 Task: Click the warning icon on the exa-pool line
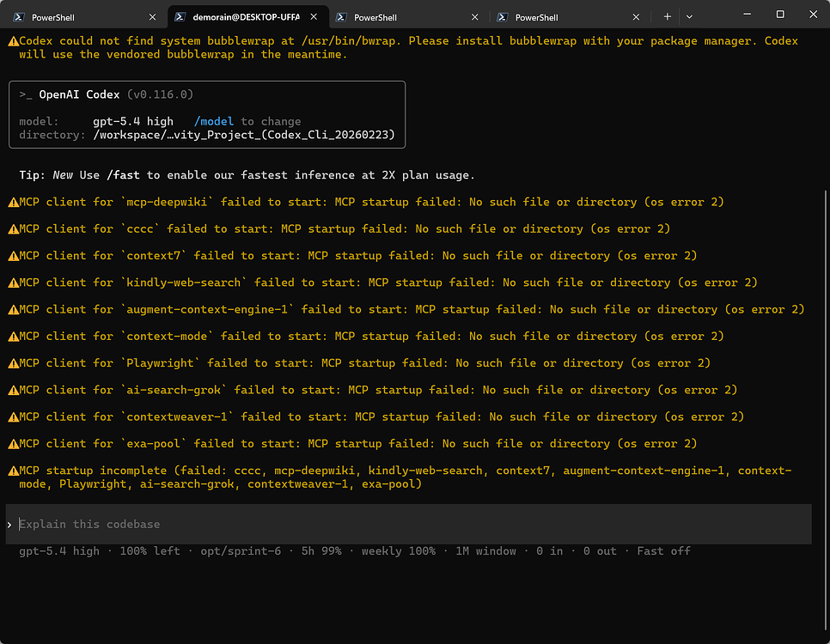(13, 444)
